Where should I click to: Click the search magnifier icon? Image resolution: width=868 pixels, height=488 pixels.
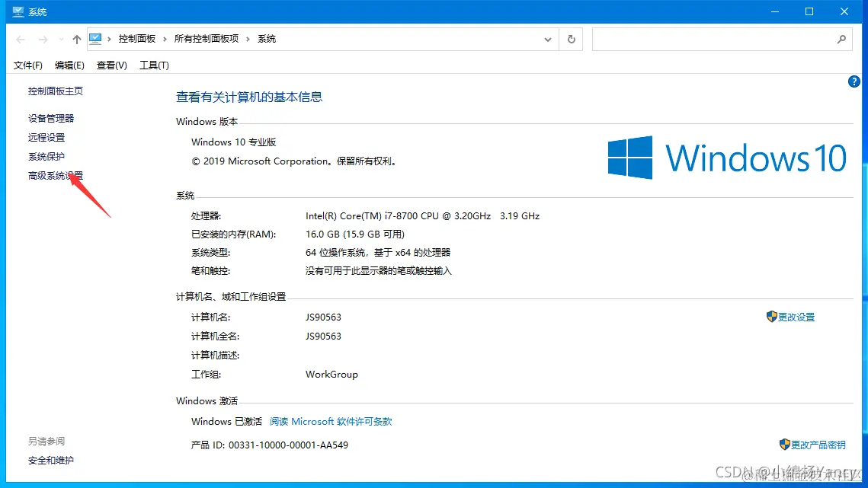[x=841, y=40]
